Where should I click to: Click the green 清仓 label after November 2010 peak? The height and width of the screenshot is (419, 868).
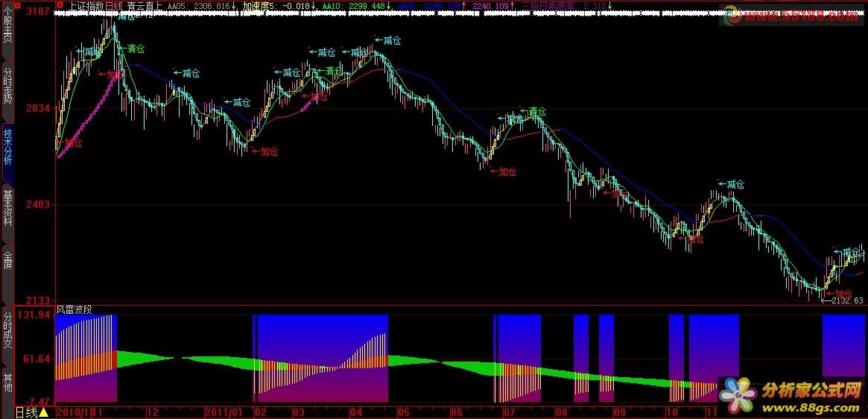coord(135,49)
